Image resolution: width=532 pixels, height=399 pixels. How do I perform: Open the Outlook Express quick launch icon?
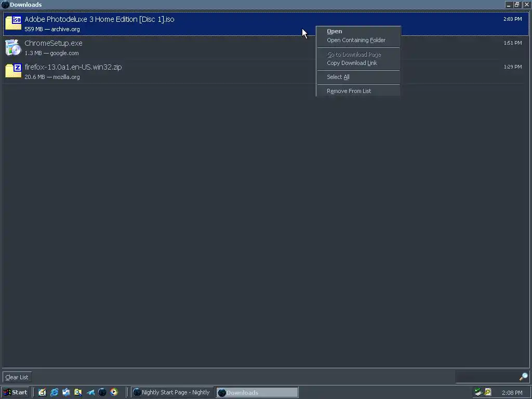66,392
